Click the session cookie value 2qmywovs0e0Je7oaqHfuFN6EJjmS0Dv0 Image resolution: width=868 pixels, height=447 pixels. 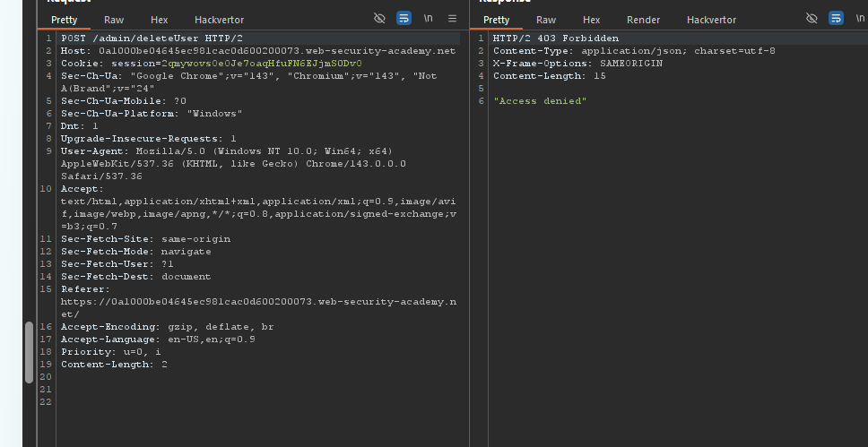click(261, 64)
